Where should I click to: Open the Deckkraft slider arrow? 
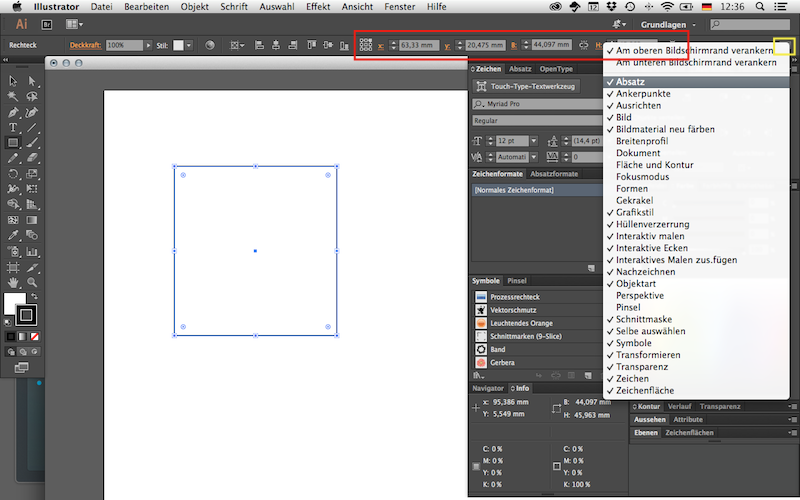(148, 45)
